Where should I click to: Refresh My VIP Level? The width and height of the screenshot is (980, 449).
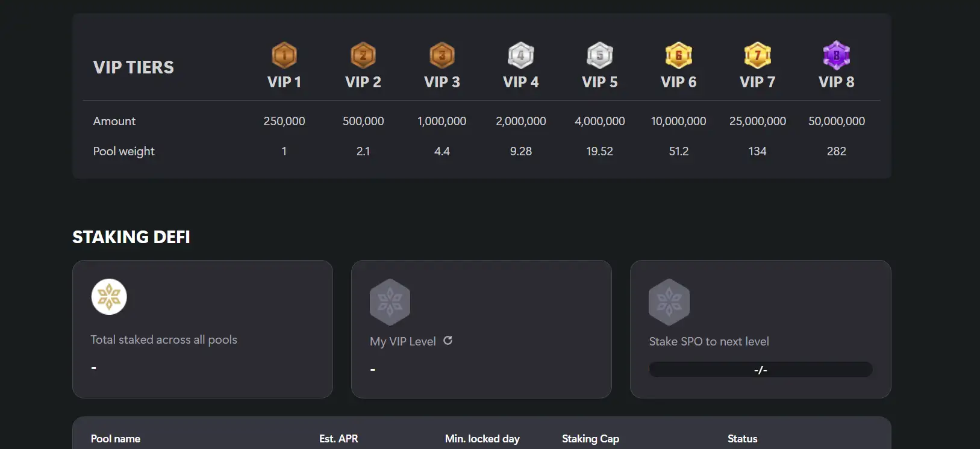click(x=448, y=341)
